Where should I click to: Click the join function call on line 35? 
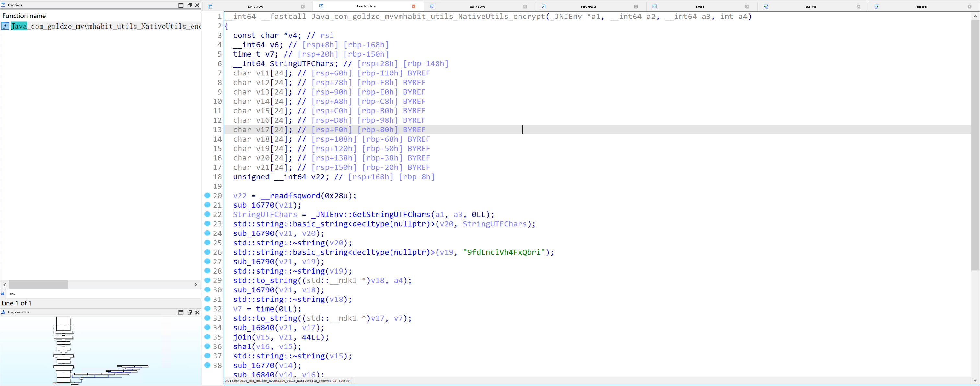(242, 337)
